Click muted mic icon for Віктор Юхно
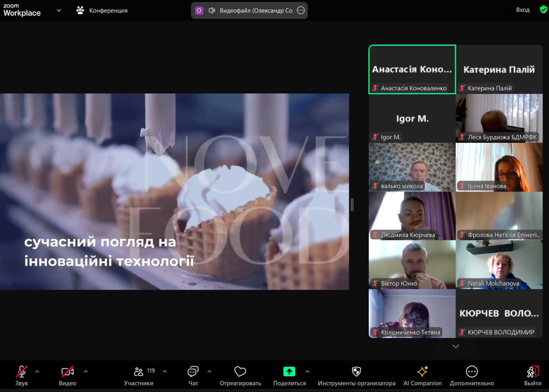 (375, 284)
